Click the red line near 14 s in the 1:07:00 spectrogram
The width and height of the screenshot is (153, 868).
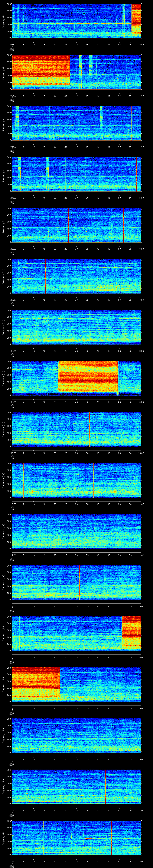(x=42, y=327)
